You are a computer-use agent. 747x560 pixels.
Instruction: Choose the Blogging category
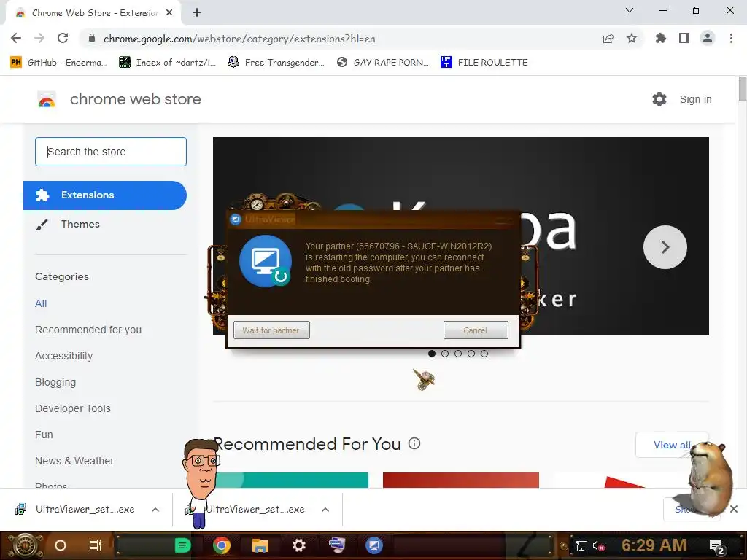click(55, 382)
